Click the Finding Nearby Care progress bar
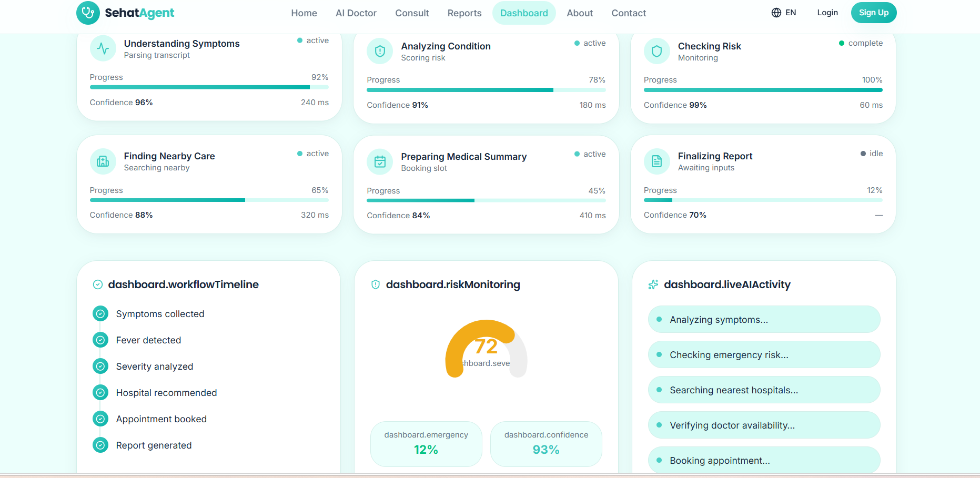 click(209, 200)
